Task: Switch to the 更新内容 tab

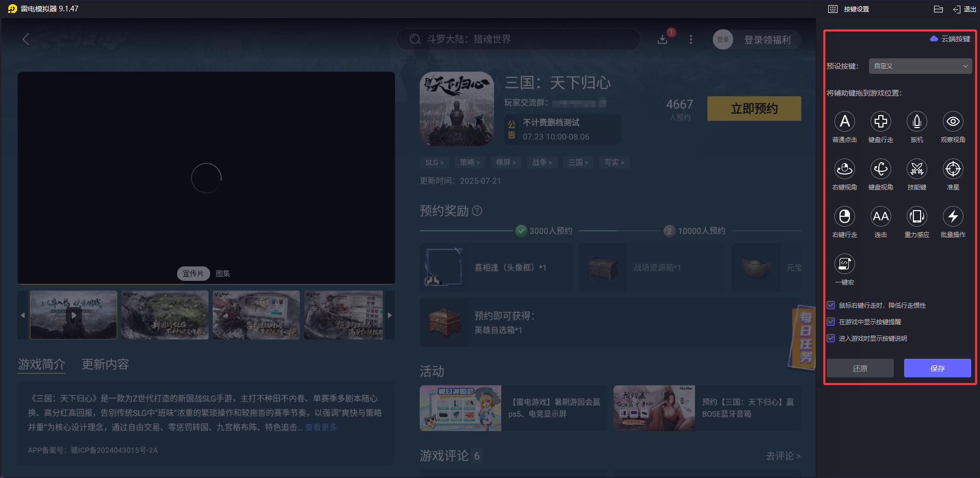Action: [105, 364]
